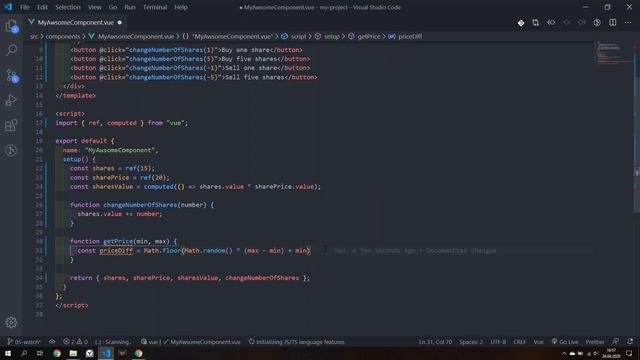Go to previous change with left-arrow circle icon
Viewport: 640px width, 360px height.
pos(551,23)
